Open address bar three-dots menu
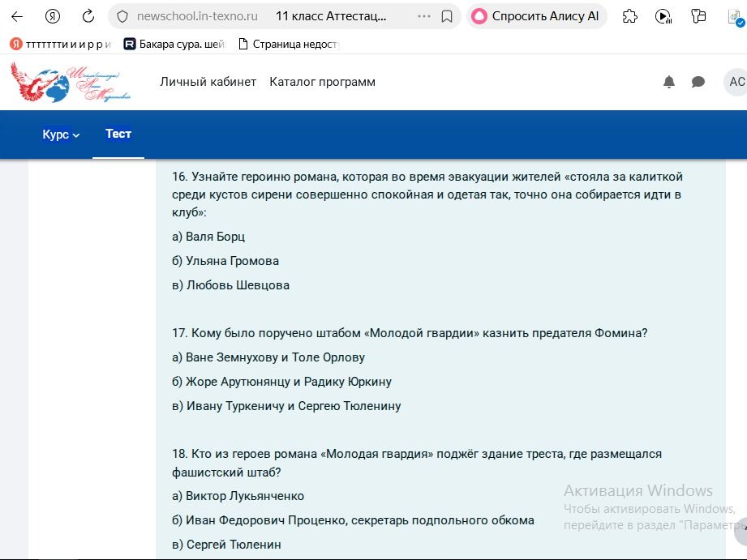This screenshot has width=747, height=560. pyautogui.click(x=423, y=17)
